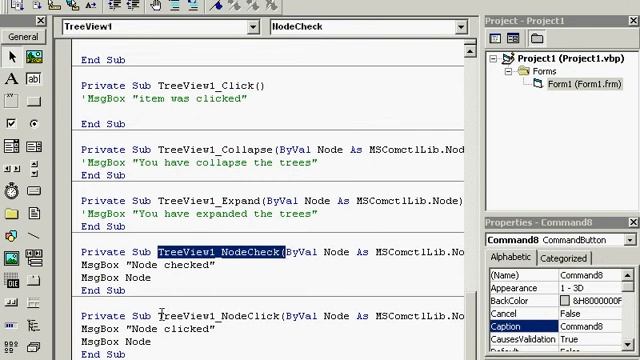The image size is (640, 360).
Task: Click the Complete Word toolbar icon
Action: point(91,5)
